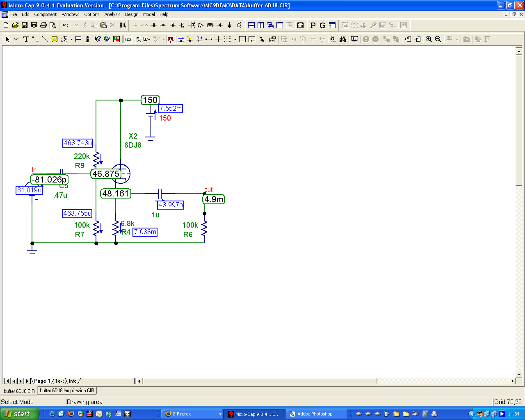Select the Diode component tool
The width and height of the screenshot is (525, 420).
pyautogui.click(x=173, y=25)
